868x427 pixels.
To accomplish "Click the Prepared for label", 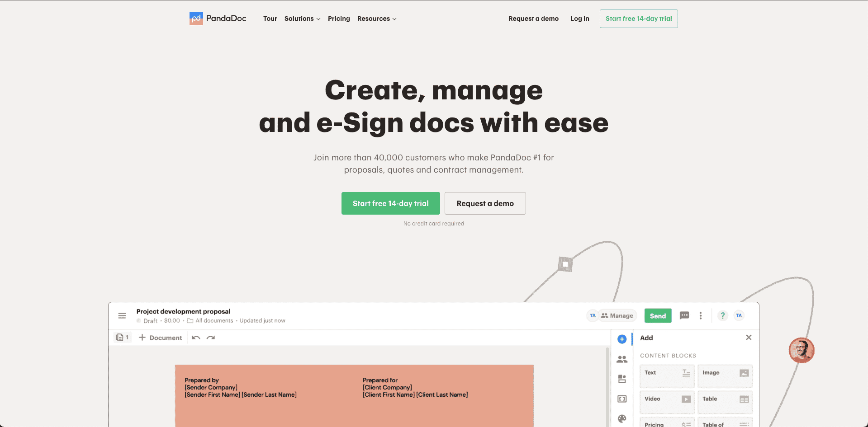I will (x=380, y=380).
